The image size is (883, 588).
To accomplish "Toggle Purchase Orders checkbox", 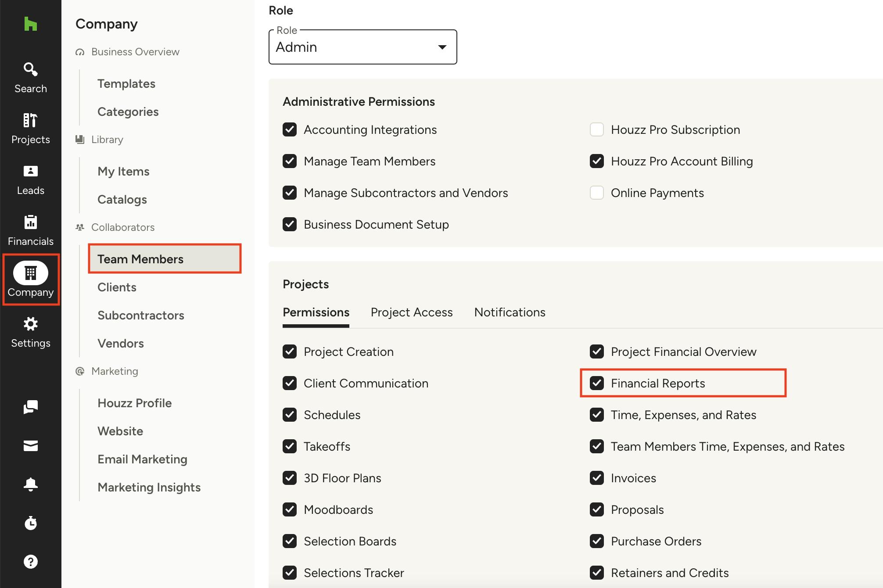I will pos(597,541).
